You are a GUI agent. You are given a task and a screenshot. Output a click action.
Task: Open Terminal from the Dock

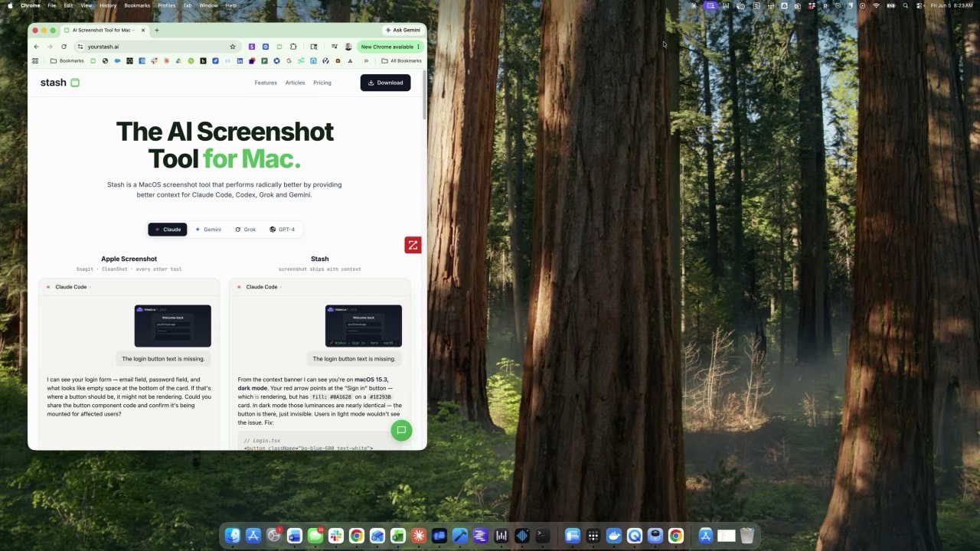pos(543,536)
